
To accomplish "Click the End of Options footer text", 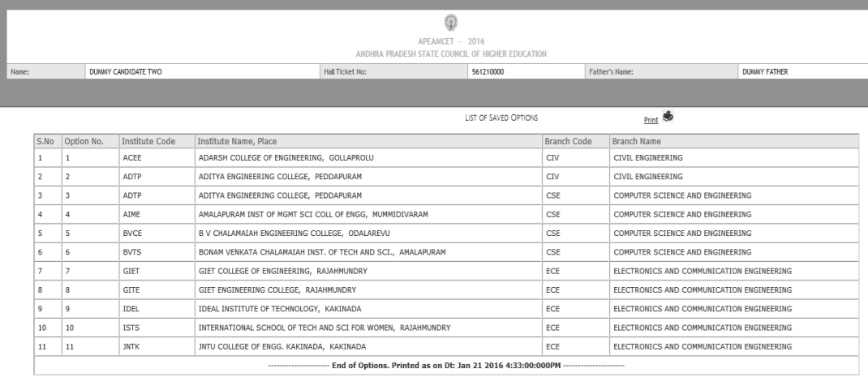I will [x=445, y=366].
